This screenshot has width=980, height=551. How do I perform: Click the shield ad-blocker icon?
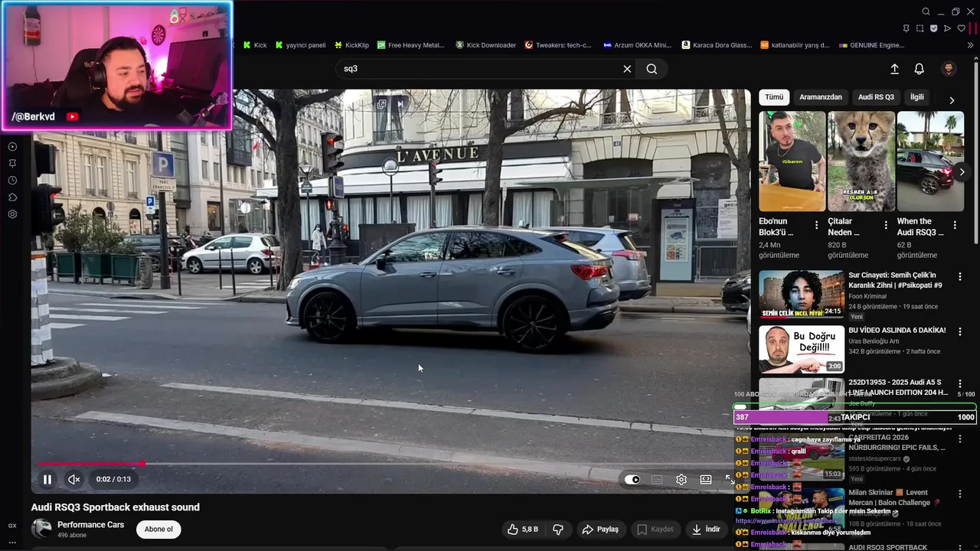(933, 28)
